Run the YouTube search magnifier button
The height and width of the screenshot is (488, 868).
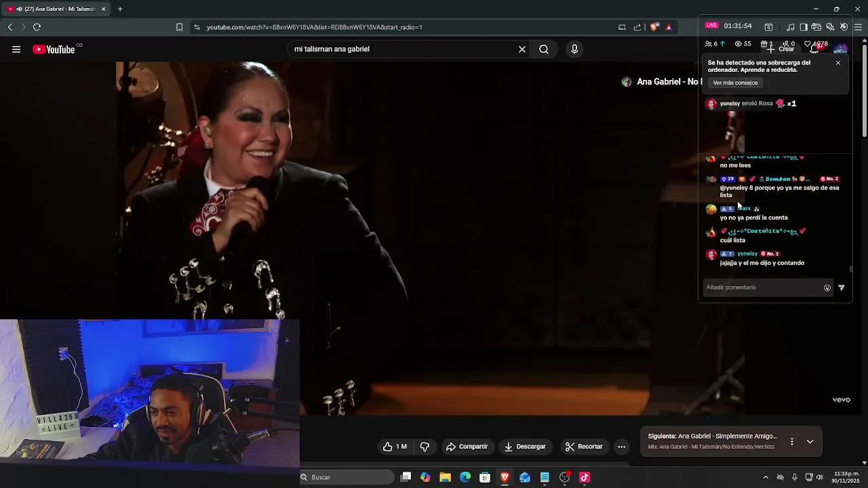pos(544,49)
